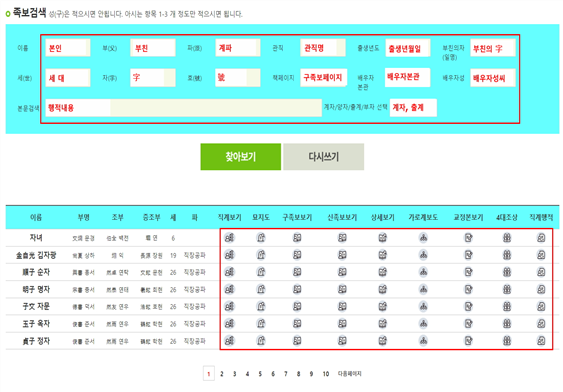The width and height of the screenshot is (563, 392).
Task: Open 직계보기 icon for 자녀 row
Action: [x=229, y=238]
